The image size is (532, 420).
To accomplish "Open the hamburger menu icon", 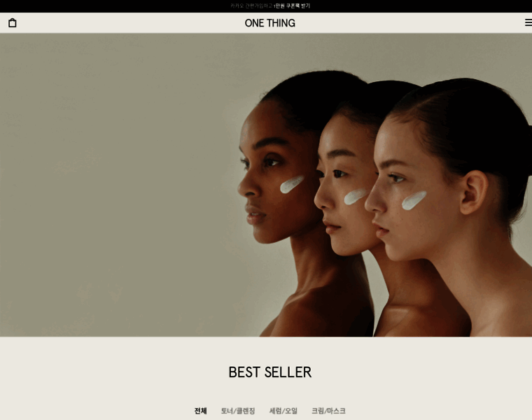I will [528, 22].
